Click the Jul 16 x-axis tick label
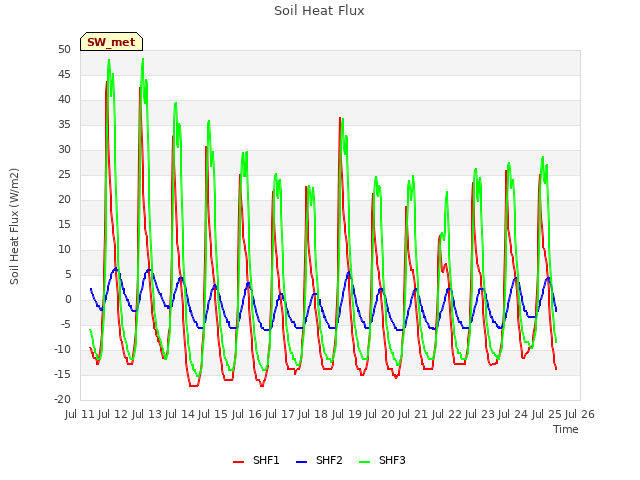This screenshot has width=640, height=480. [x=247, y=414]
